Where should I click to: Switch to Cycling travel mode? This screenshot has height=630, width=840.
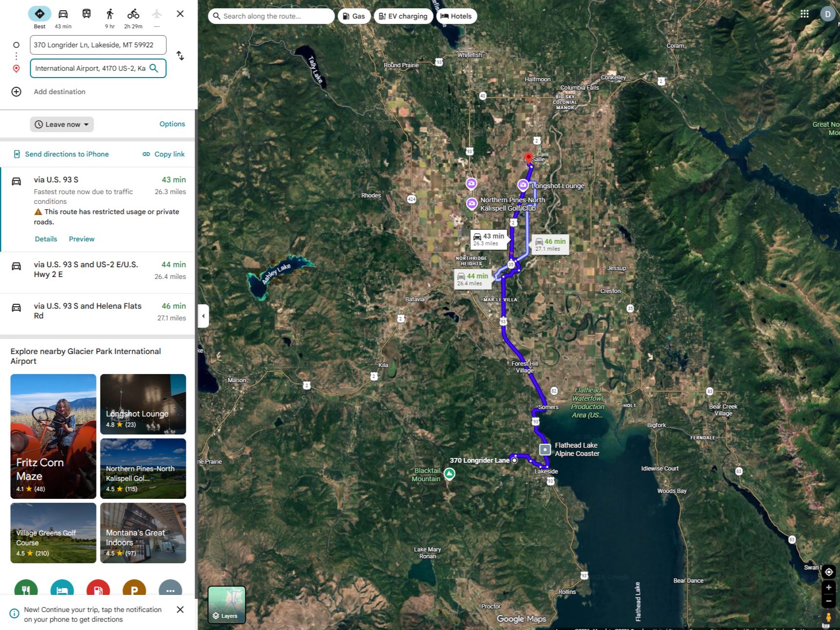133,14
